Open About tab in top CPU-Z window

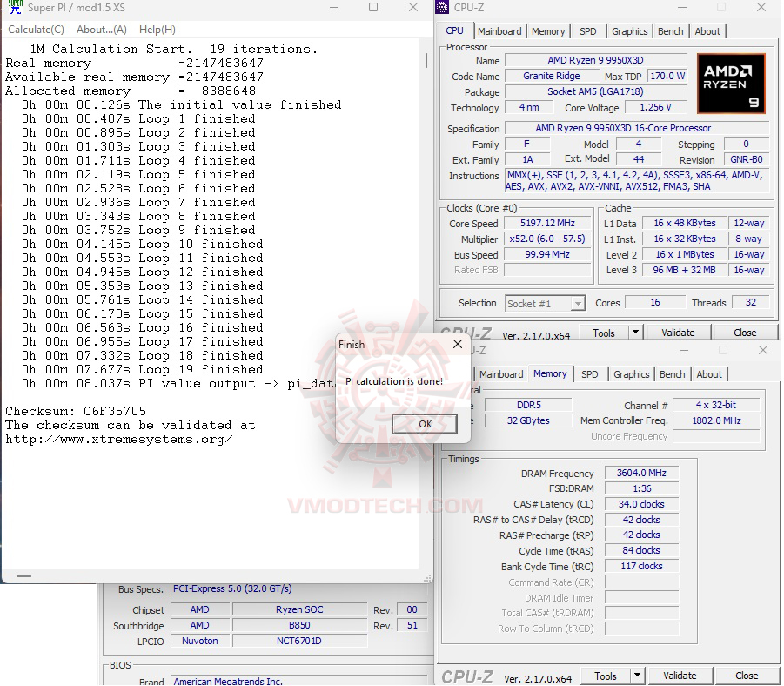(707, 31)
